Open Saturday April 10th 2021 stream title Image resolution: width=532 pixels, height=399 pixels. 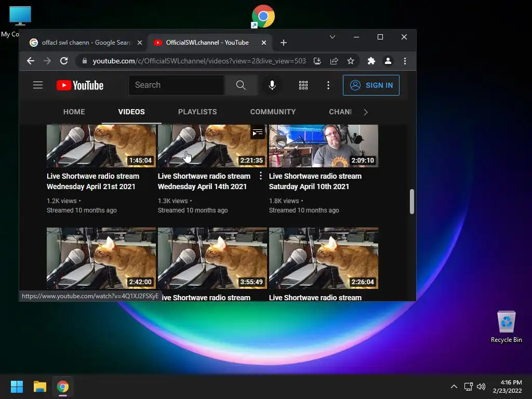point(315,181)
